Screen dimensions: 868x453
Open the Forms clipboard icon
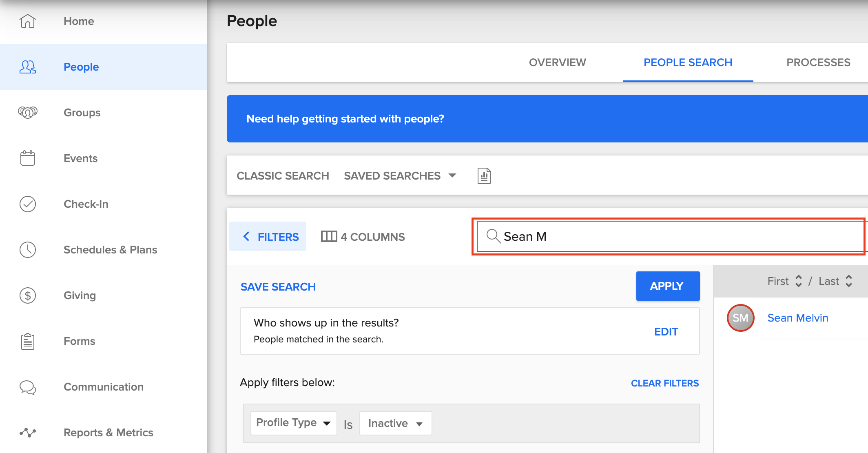tap(28, 341)
